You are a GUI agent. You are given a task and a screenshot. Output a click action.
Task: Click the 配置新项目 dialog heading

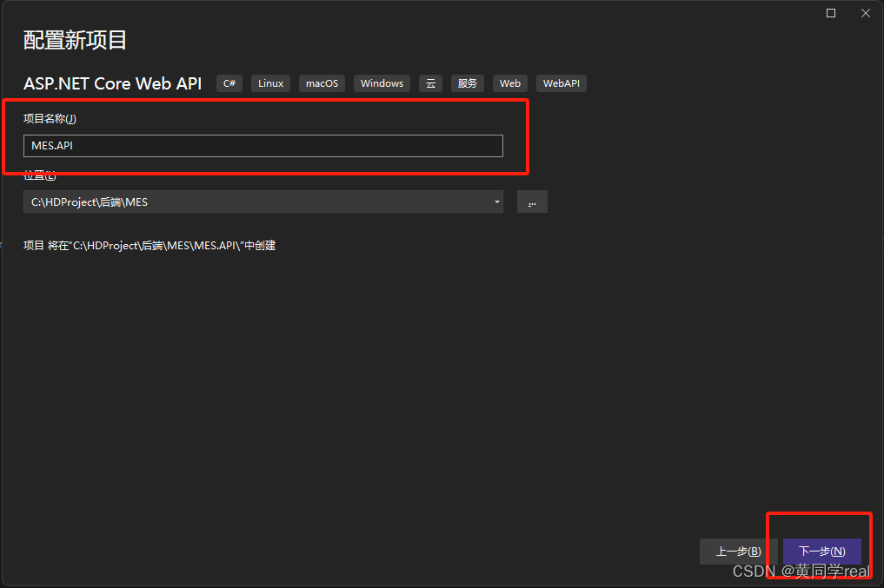pos(76,40)
